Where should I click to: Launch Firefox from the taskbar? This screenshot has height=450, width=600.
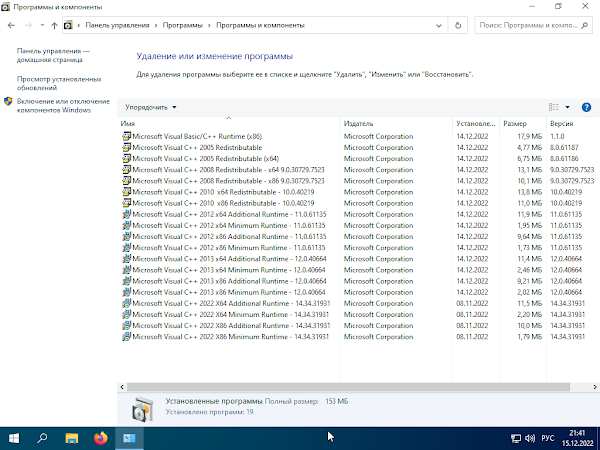[x=101, y=438]
